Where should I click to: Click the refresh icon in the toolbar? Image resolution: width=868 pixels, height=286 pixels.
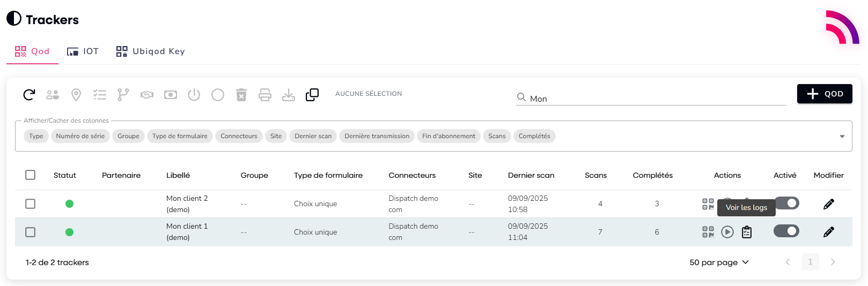(29, 95)
